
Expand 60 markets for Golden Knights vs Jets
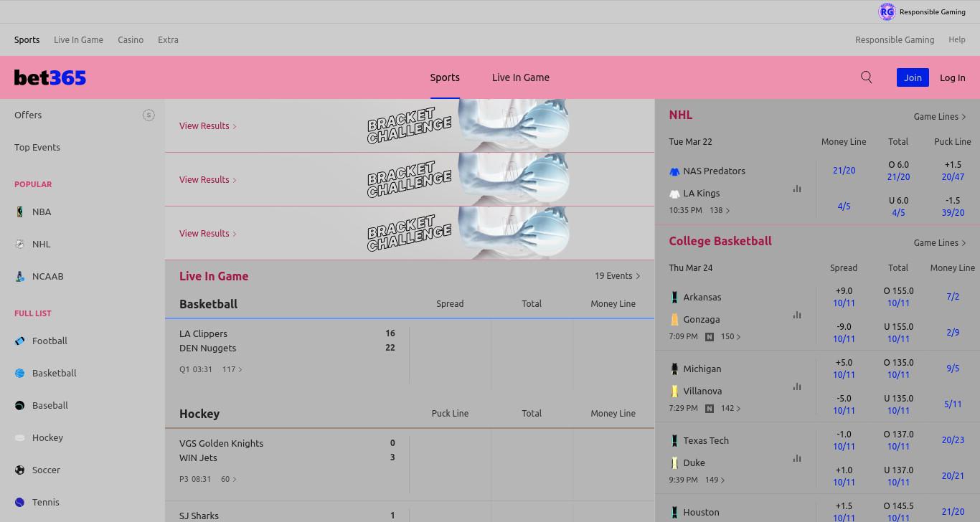coord(229,479)
